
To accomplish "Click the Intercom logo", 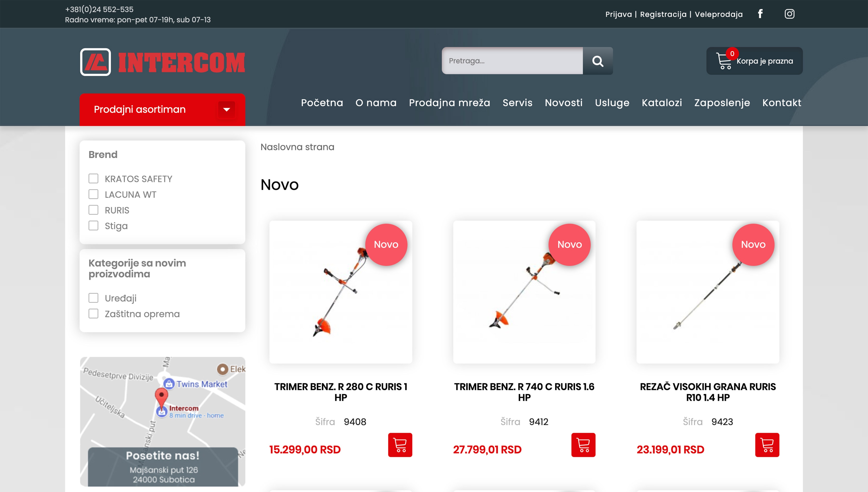I will [x=163, y=62].
